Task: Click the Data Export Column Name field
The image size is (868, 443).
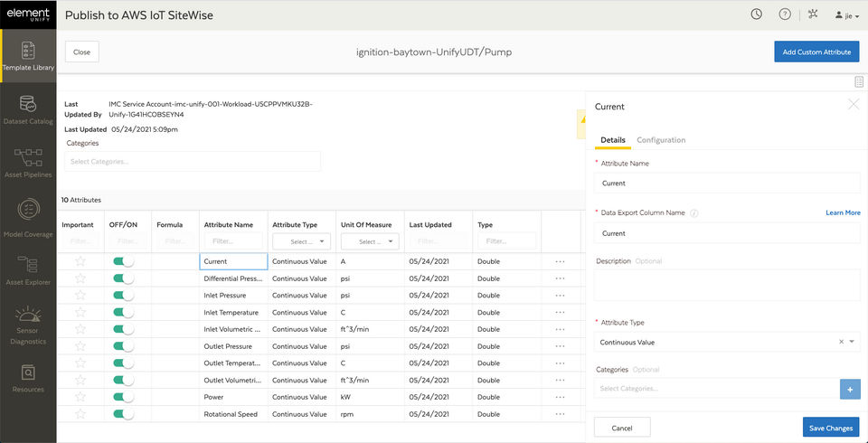Action: pyautogui.click(x=727, y=233)
